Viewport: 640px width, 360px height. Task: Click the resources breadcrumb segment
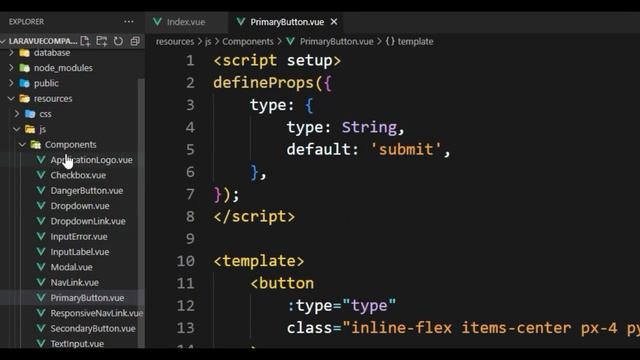coord(175,41)
